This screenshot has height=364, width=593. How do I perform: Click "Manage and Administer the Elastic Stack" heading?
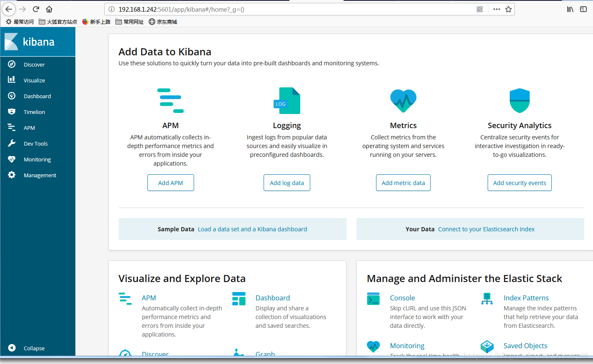(464, 278)
